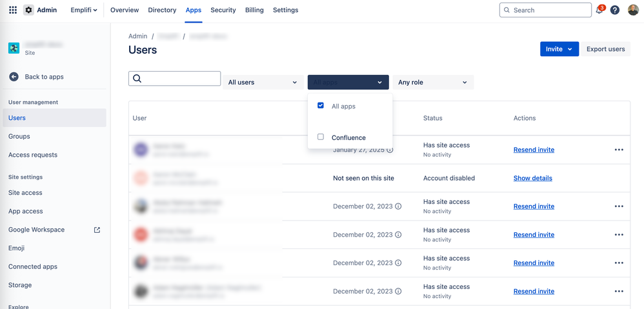The height and width of the screenshot is (309, 644).
Task: Focus the users search input field
Action: 175,78
